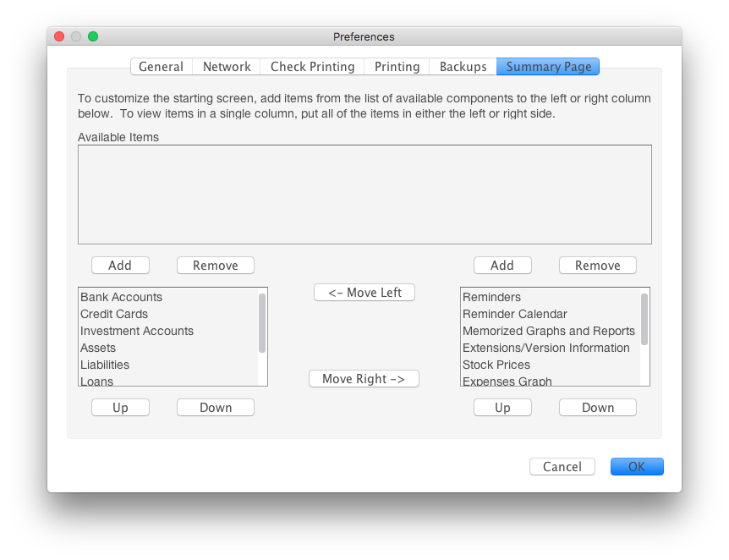Confirm preferences with OK
Image resolution: width=729 pixels, height=560 pixels.
coord(637,466)
